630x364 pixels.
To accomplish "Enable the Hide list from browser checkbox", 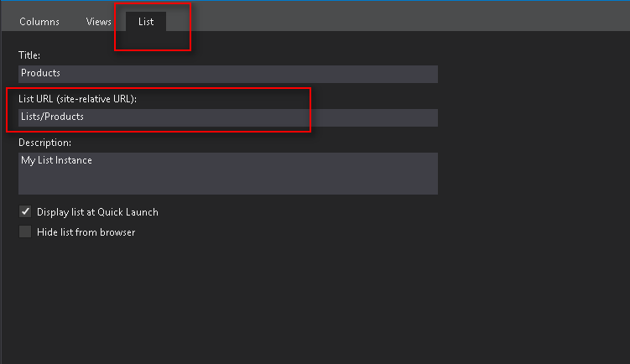I will click(x=25, y=232).
